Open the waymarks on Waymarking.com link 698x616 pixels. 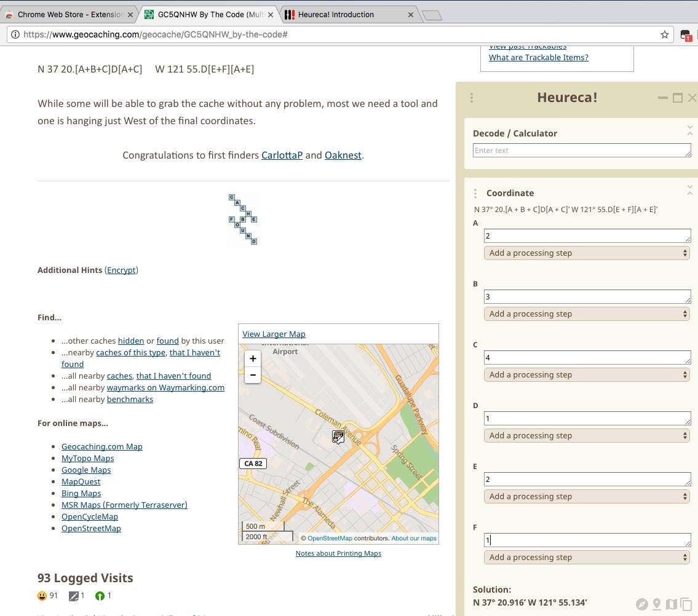click(x=165, y=388)
